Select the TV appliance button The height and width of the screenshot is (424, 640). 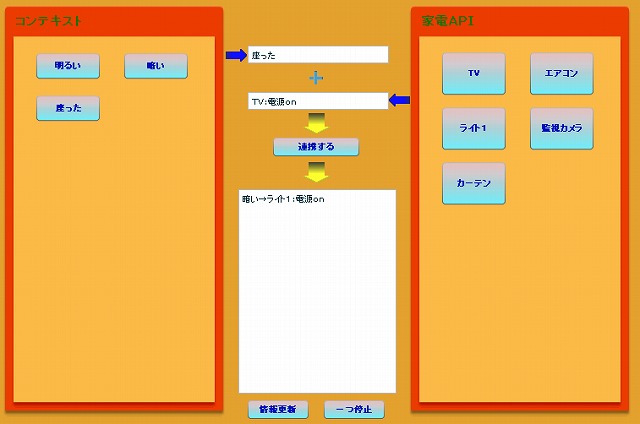coord(473,73)
